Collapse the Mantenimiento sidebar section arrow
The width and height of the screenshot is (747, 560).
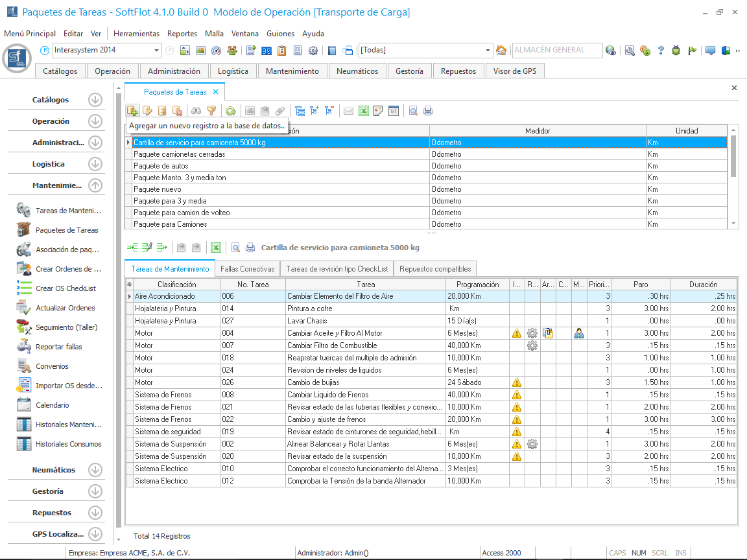coord(95,185)
